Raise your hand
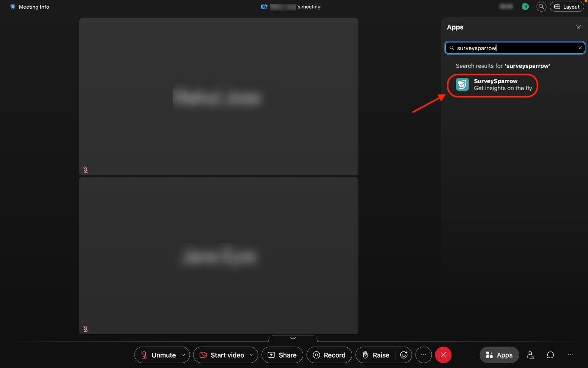Image resolution: width=588 pixels, height=368 pixels. click(375, 355)
